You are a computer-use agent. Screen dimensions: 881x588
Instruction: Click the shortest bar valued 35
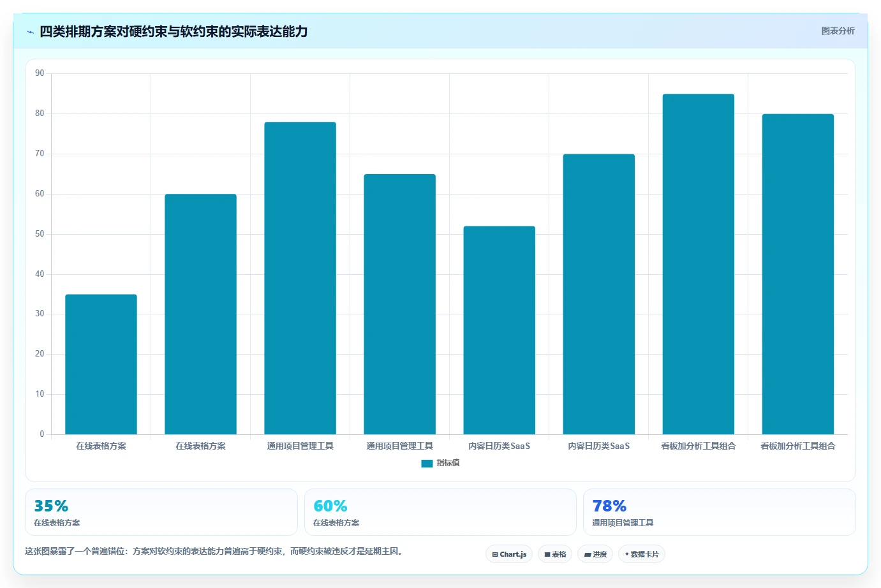click(x=101, y=364)
